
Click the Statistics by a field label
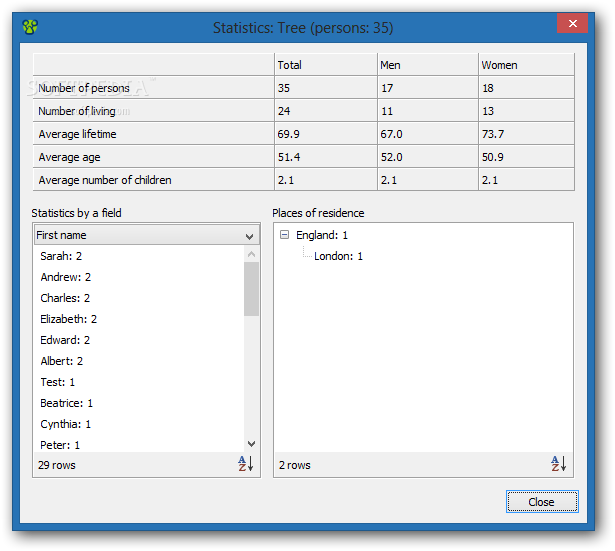[76, 213]
